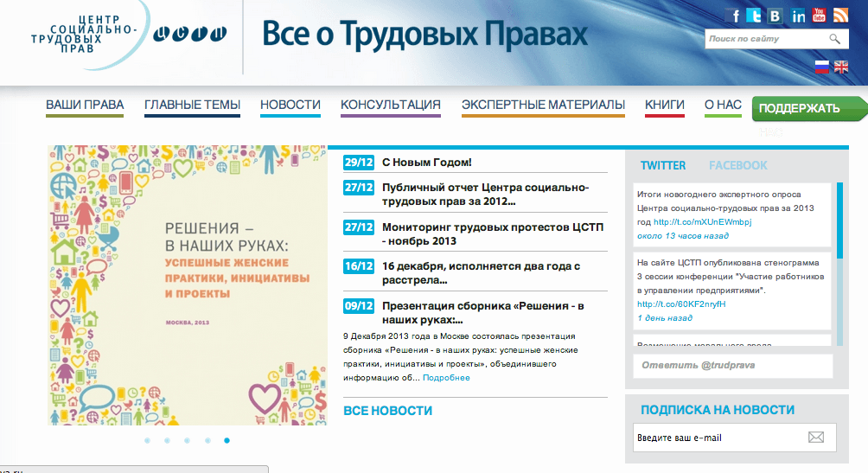The height and width of the screenshot is (473, 868).
Task: Click the 'Введите ваш e-mail' input field
Action: click(718, 438)
